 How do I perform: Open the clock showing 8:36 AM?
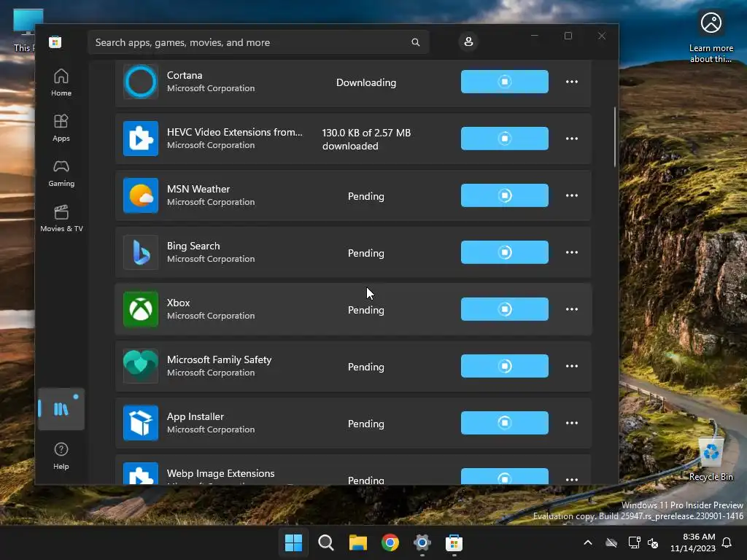pos(693,542)
